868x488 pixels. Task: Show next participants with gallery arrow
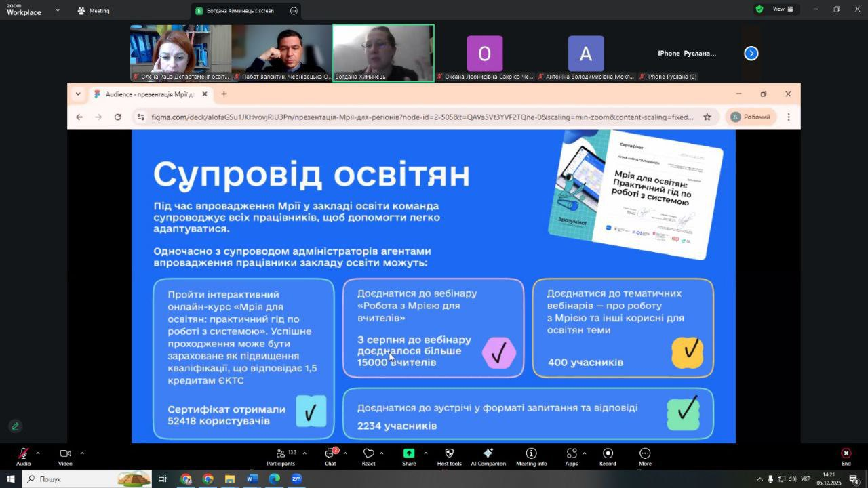click(x=751, y=54)
